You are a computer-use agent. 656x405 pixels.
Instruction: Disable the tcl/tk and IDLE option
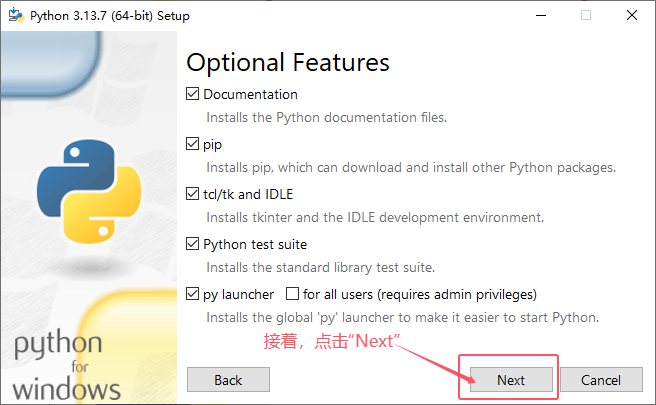coord(192,194)
